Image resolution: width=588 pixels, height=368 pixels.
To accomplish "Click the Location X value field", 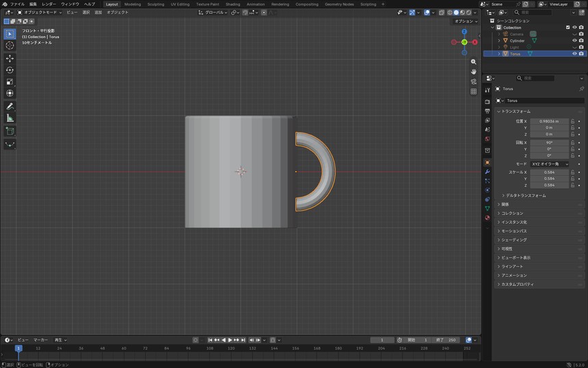I will (x=550, y=121).
